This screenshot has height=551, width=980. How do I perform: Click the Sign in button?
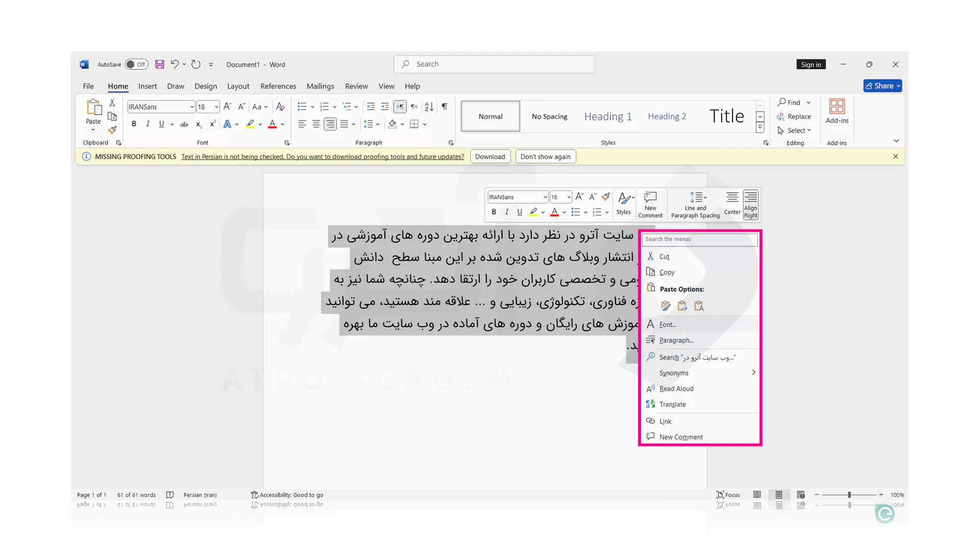(x=811, y=64)
